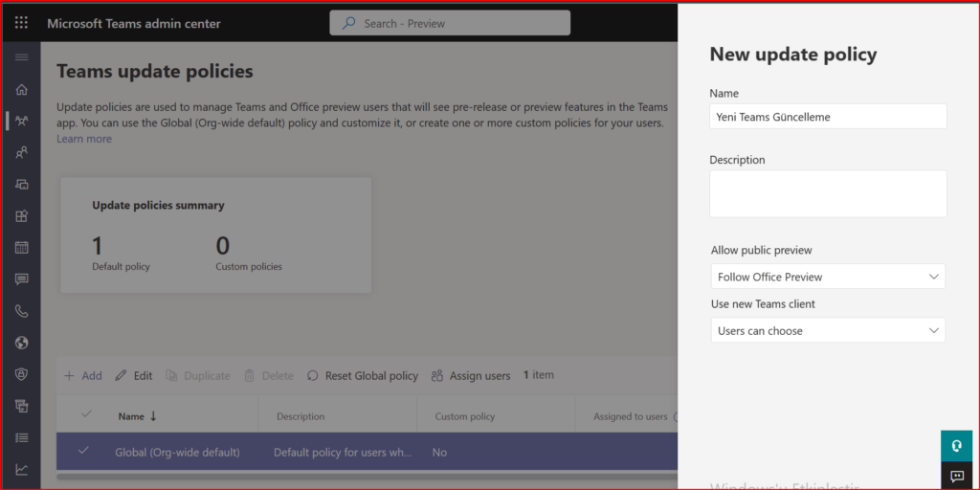The width and height of the screenshot is (980, 490).
Task: Open the Teams section icon in sidebar
Action: [21, 121]
